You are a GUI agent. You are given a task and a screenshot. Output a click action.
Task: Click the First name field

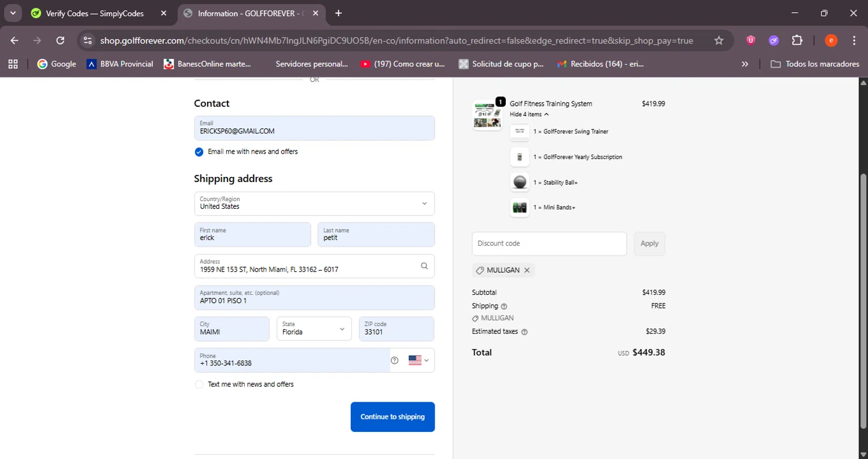(x=252, y=235)
